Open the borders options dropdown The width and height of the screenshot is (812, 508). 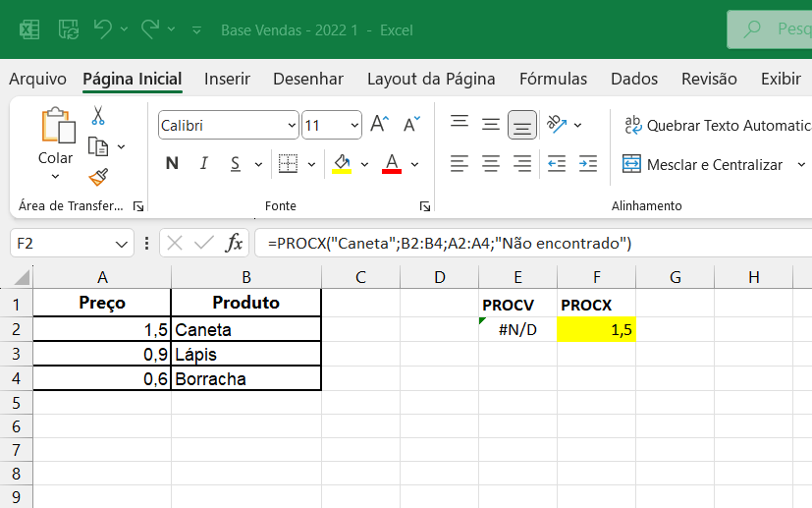tap(311, 165)
